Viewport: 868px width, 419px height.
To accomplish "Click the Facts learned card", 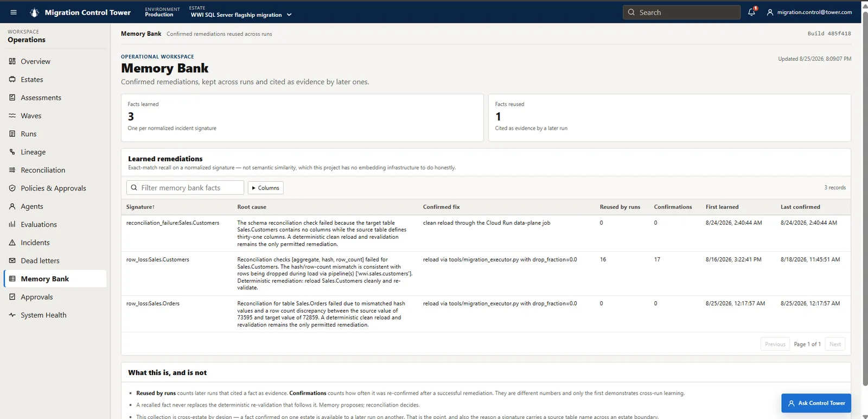I will click(x=302, y=118).
